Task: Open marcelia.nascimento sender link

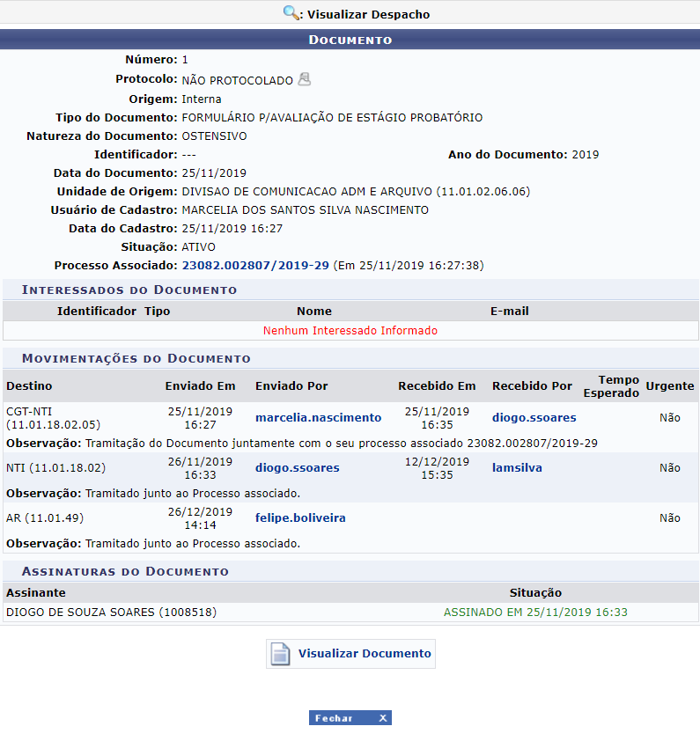Action: [319, 418]
